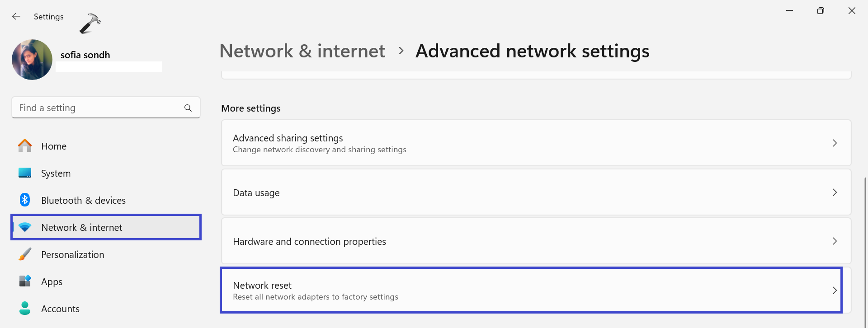Viewport: 868px width, 328px height.
Task: Open Network reset chevron arrow
Action: tap(835, 291)
